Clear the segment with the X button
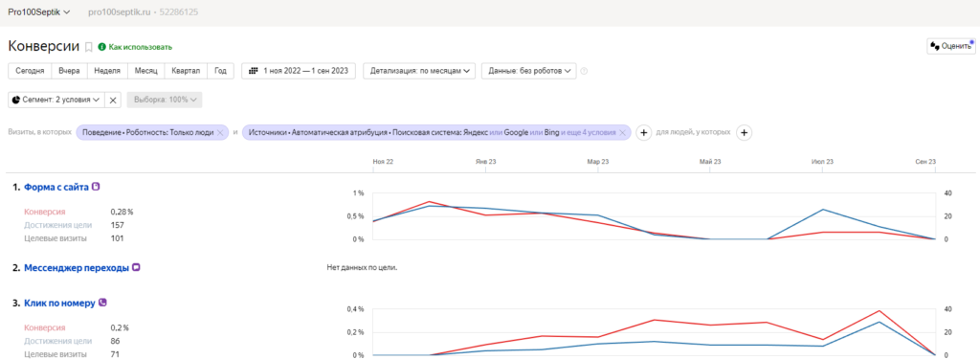980x360 pixels. (113, 100)
